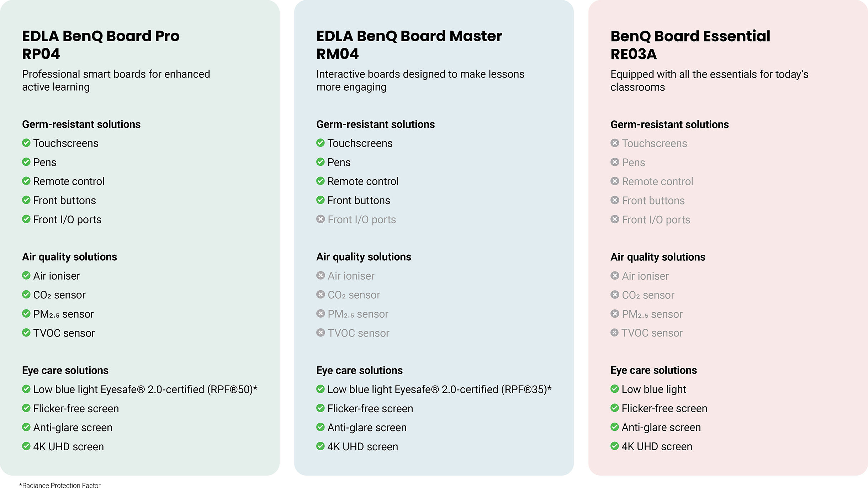Click green check beside RM04 Remote control
This screenshot has height=488, width=868.
click(321, 181)
